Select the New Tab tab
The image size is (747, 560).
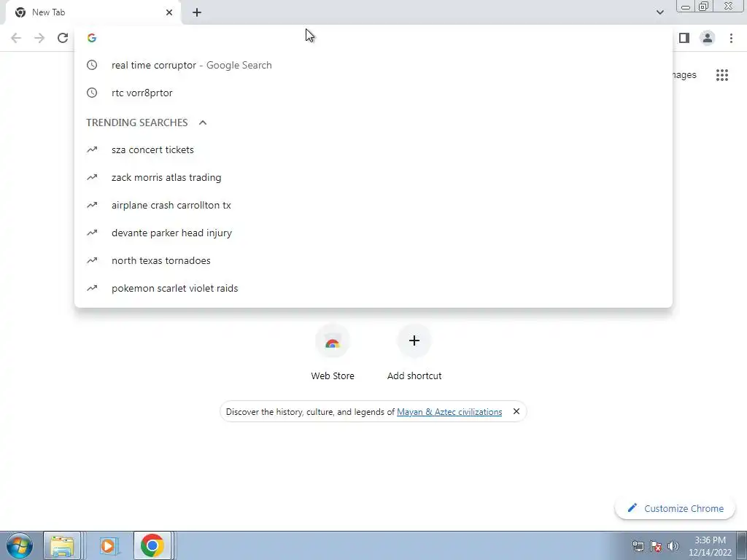point(93,12)
